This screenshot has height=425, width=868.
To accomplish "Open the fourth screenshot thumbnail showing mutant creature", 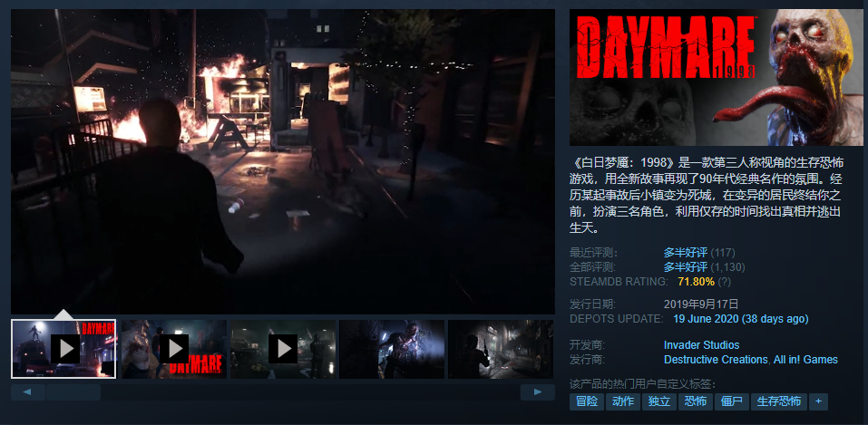I will click(x=392, y=349).
